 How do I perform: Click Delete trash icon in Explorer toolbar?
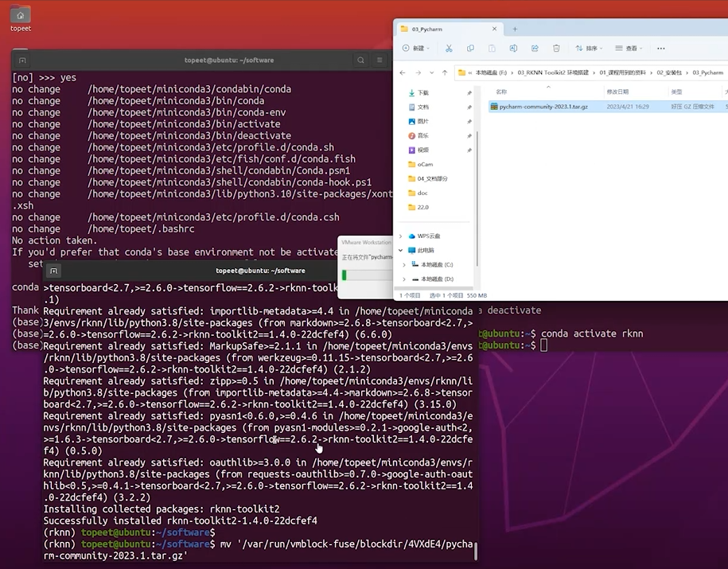[556, 49]
